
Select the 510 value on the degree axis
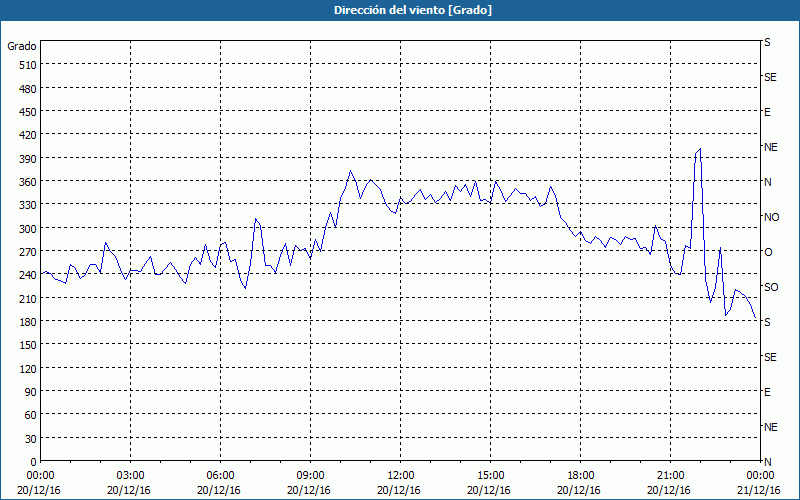29,65
